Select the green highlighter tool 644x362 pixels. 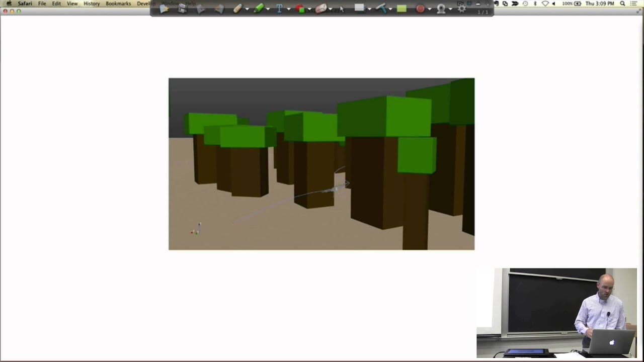pyautogui.click(x=259, y=9)
